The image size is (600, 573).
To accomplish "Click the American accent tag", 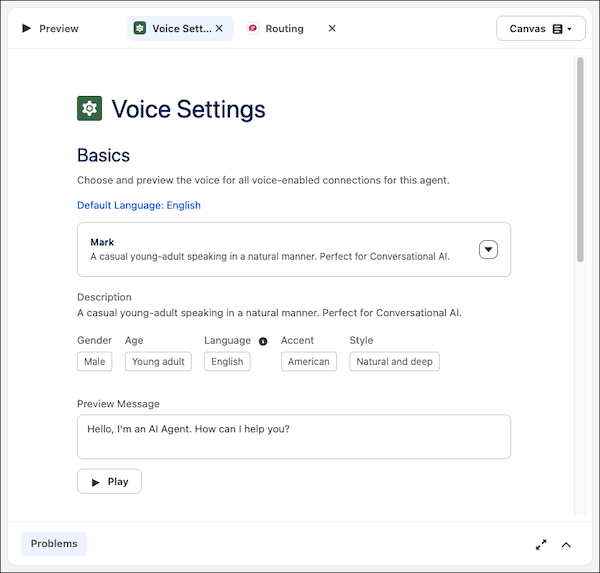I will click(x=309, y=362).
